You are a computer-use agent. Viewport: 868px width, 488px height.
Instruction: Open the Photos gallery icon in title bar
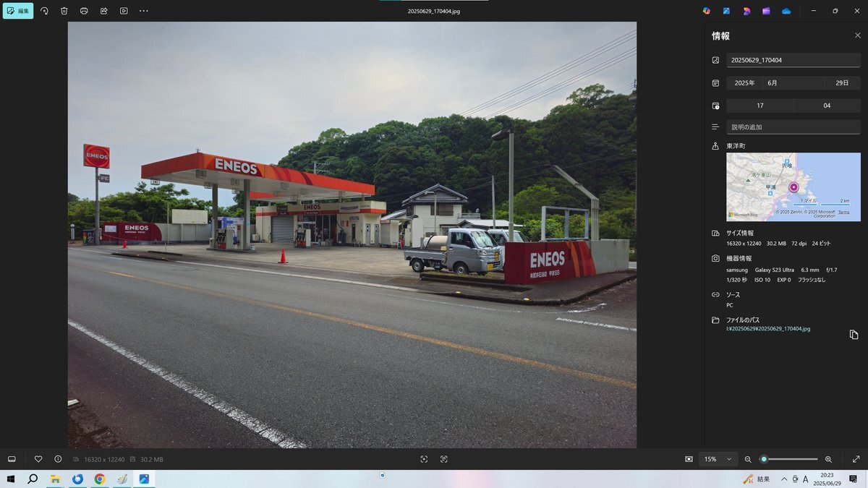click(x=726, y=11)
